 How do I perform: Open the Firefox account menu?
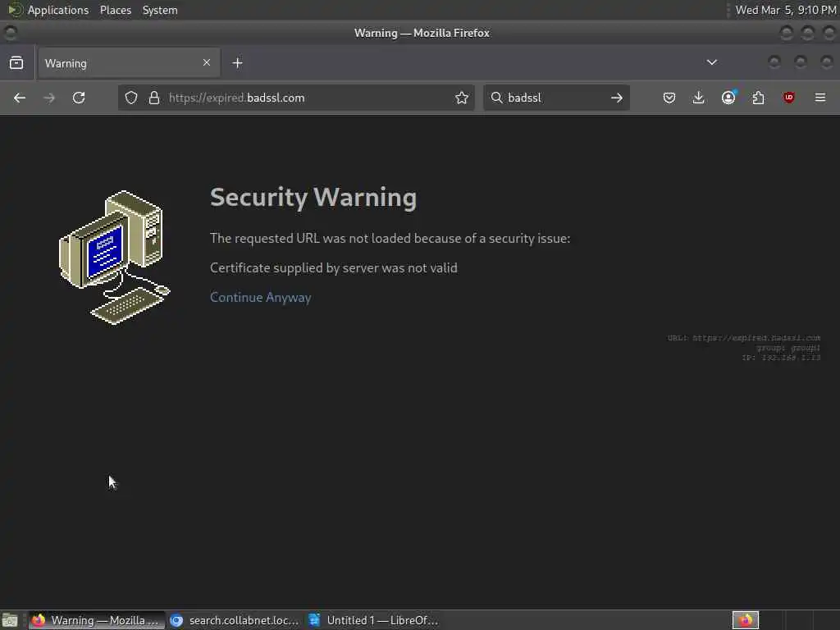[x=728, y=98]
